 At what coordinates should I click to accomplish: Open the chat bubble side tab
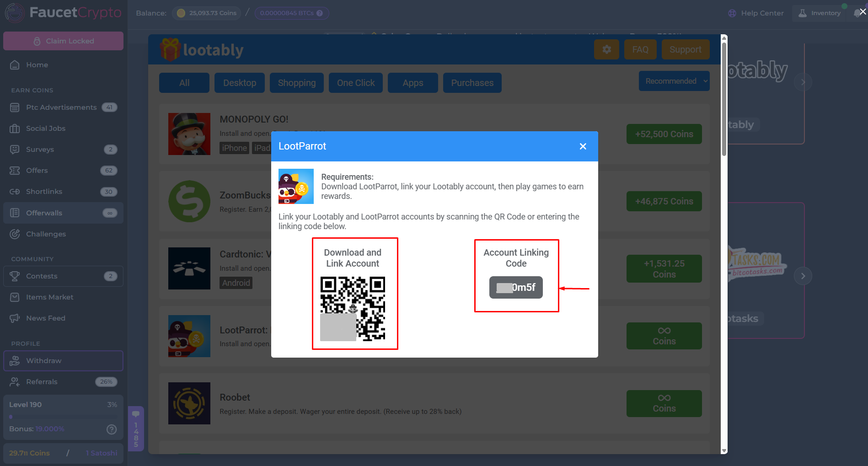(136, 429)
